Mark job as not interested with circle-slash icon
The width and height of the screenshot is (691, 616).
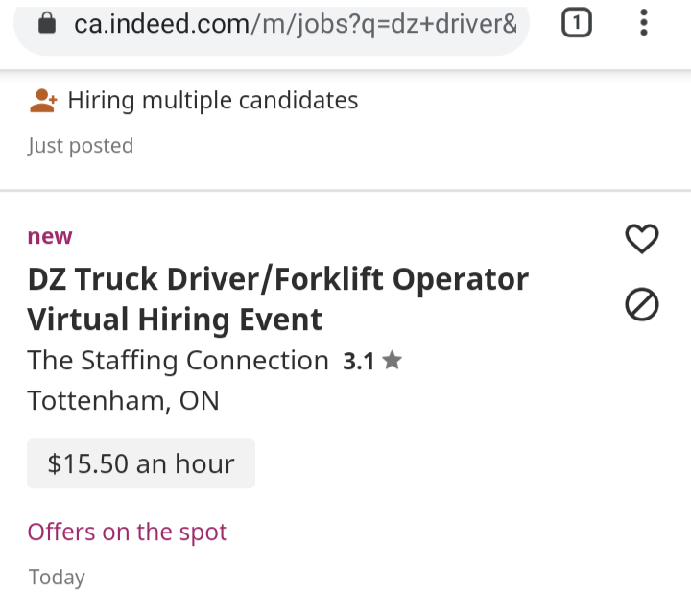point(642,305)
